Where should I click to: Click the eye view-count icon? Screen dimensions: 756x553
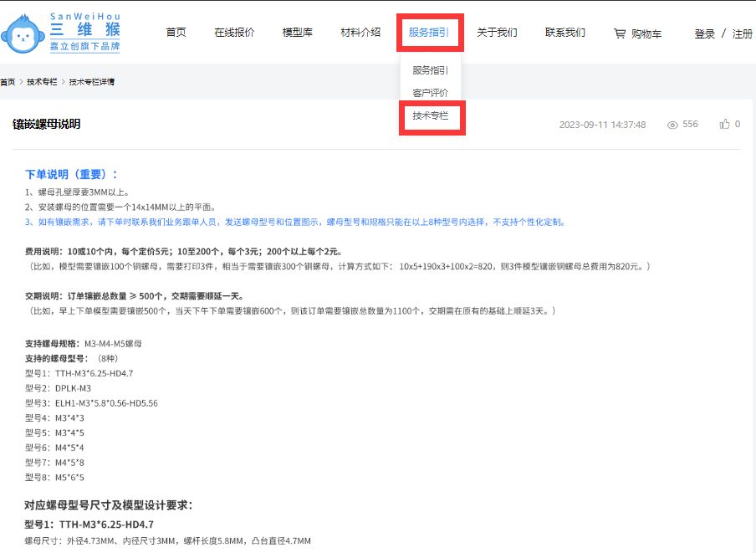(672, 123)
